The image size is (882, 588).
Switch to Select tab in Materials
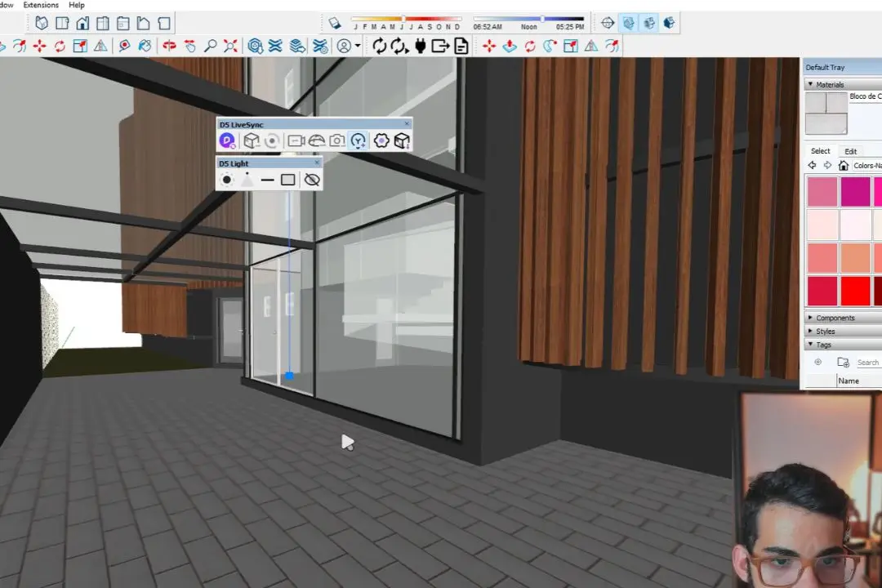point(820,151)
